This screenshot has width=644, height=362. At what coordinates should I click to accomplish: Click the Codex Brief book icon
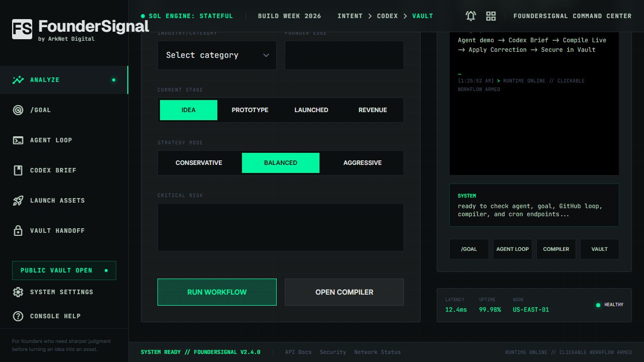coord(18,170)
